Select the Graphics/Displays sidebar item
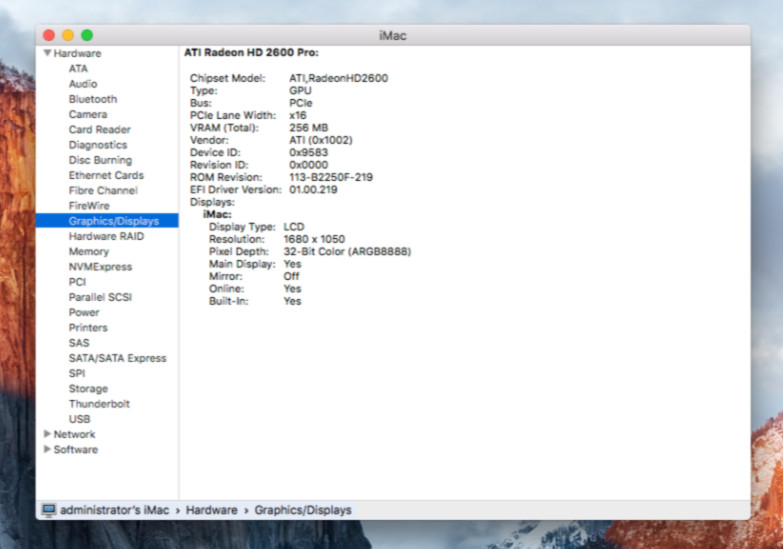 coord(113,221)
